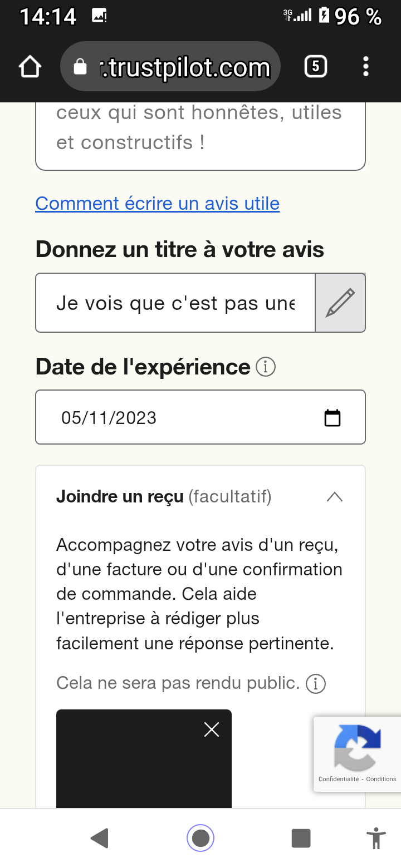The image size is (401, 868).
Task: Show info about Date de l'expérience
Action: click(266, 367)
